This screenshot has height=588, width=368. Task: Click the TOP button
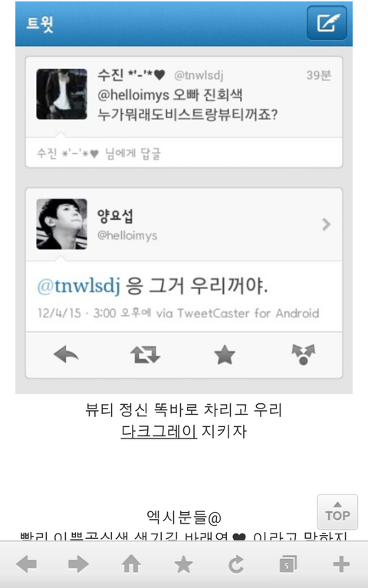[337, 512]
